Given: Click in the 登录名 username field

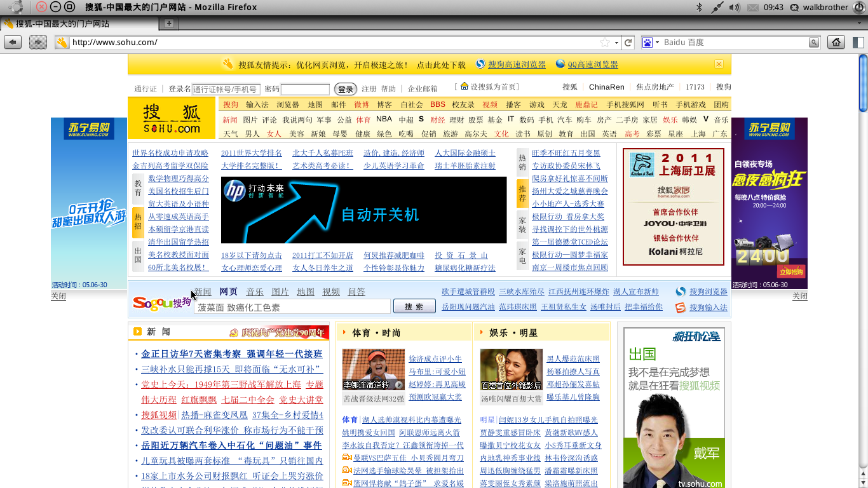Looking at the screenshot, I should click(x=226, y=90).
